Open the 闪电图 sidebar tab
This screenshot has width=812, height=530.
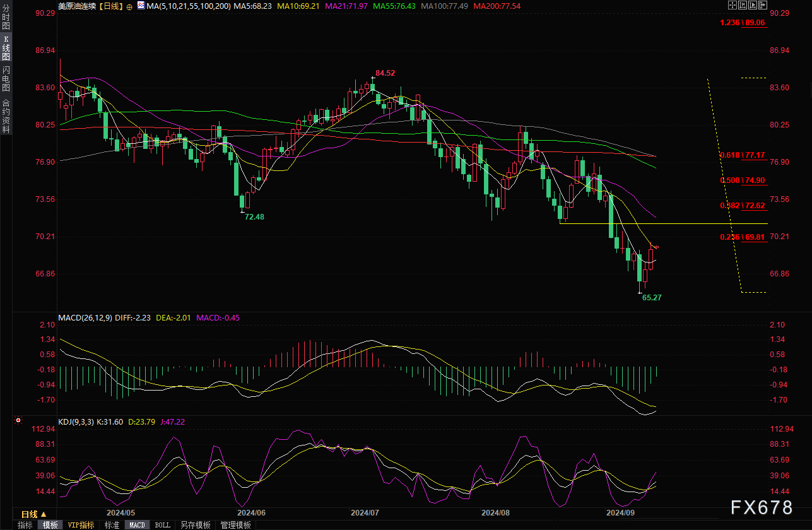pyautogui.click(x=6, y=78)
